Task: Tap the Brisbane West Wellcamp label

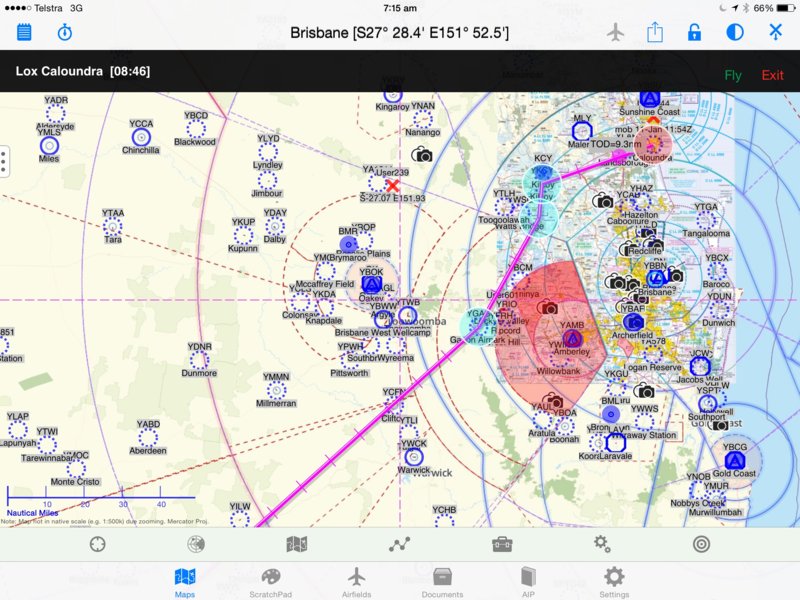Action: coord(383,332)
